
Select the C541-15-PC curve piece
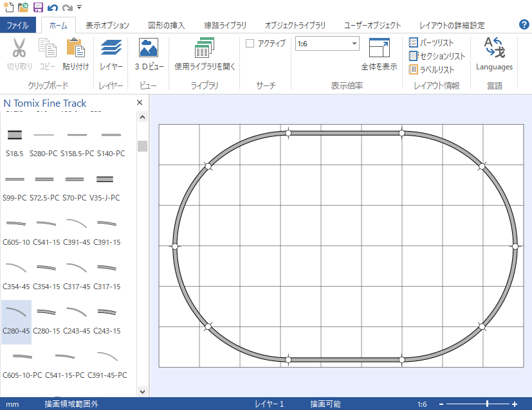[65, 364]
